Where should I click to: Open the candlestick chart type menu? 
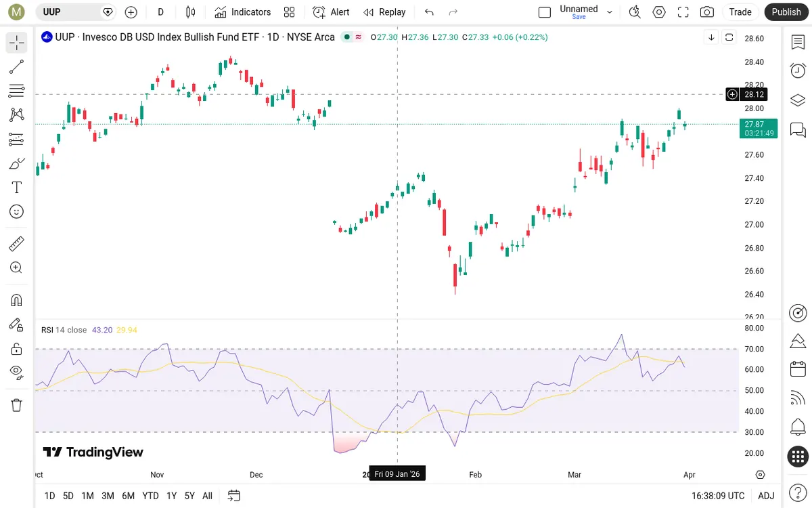pos(190,12)
